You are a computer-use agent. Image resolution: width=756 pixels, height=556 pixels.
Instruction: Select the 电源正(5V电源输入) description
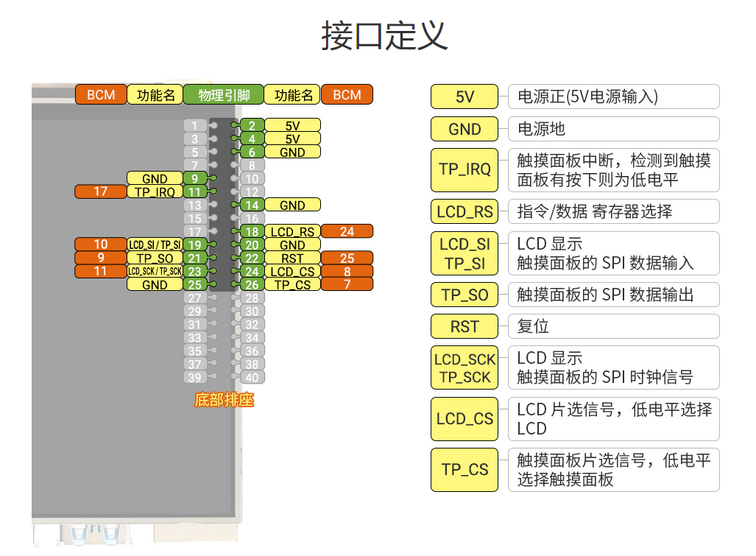[614, 96]
